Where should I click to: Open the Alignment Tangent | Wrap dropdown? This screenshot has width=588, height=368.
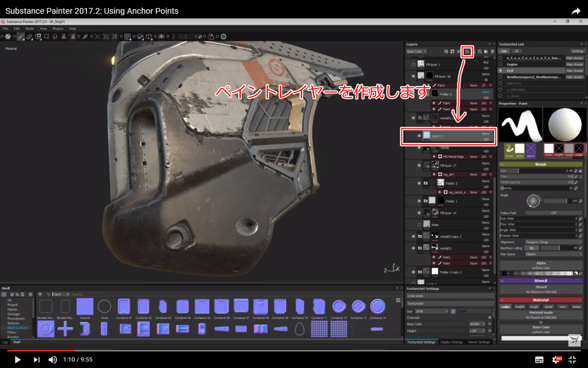553,242
